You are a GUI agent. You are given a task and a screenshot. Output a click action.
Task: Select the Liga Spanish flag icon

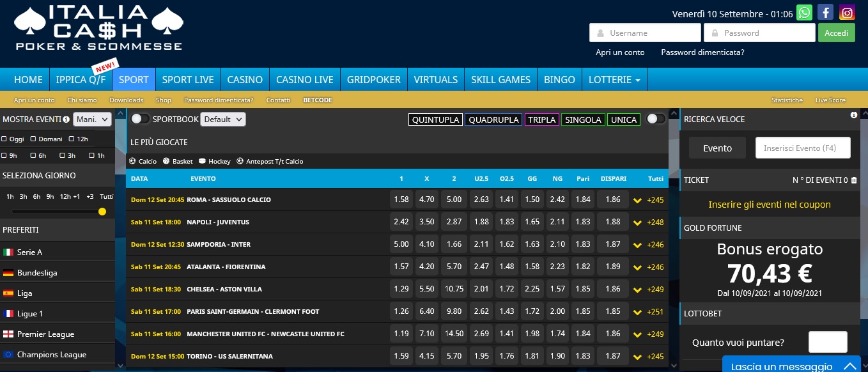click(8, 293)
